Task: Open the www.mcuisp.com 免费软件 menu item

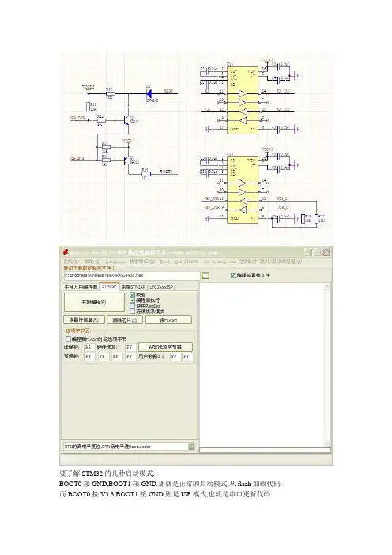Action: pyautogui.click(x=230, y=262)
